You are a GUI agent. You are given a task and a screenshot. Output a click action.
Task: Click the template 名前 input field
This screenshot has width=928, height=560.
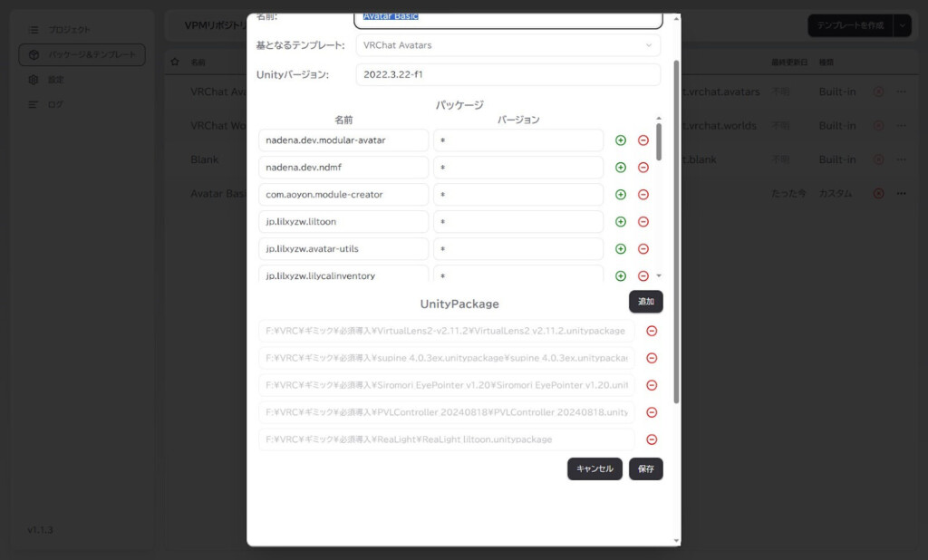(x=507, y=20)
